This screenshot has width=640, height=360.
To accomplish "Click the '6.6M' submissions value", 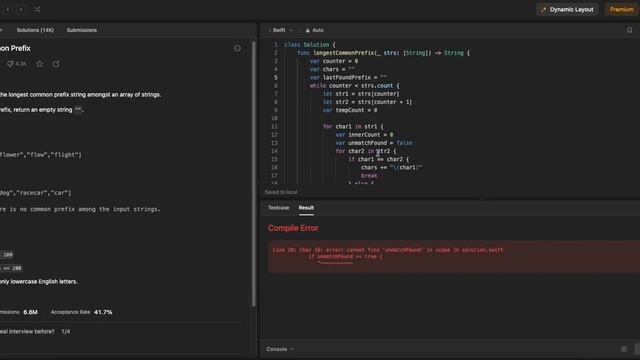I will [x=30, y=312].
